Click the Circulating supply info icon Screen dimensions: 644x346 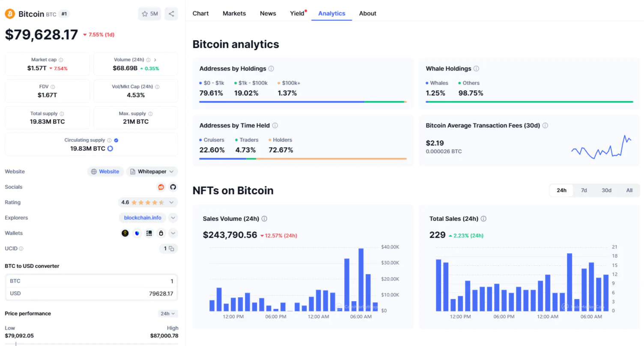[x=109, y=140]
